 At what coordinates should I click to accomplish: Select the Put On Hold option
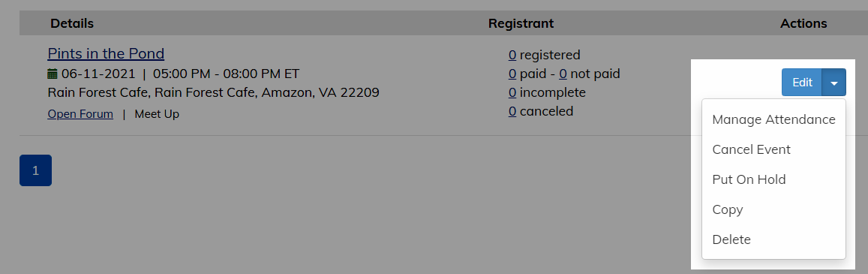point(773,179)
